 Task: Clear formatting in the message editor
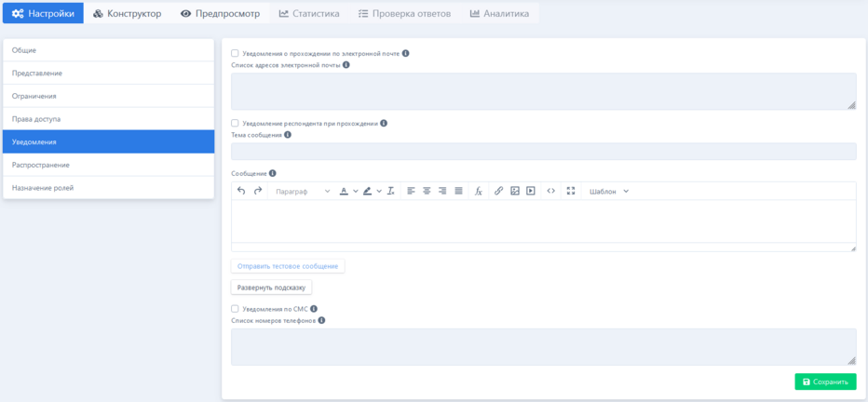(x=391, y=191)
